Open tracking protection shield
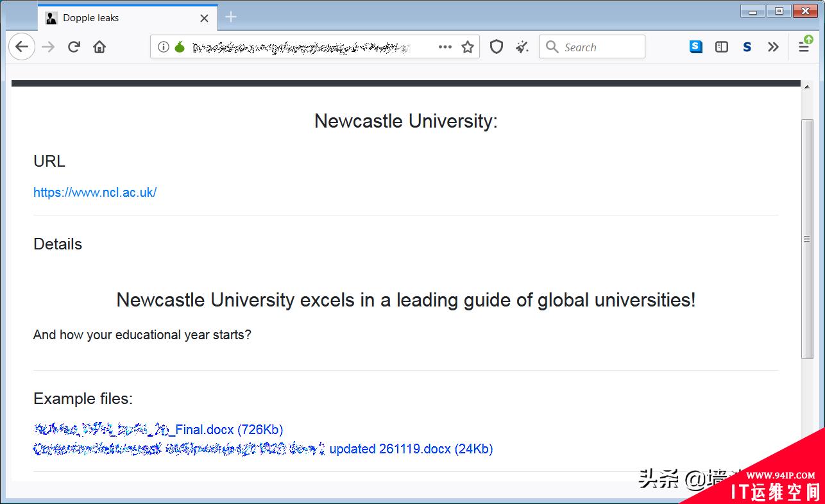This screenshot has width=825, height=504. (x=497, y=47)
